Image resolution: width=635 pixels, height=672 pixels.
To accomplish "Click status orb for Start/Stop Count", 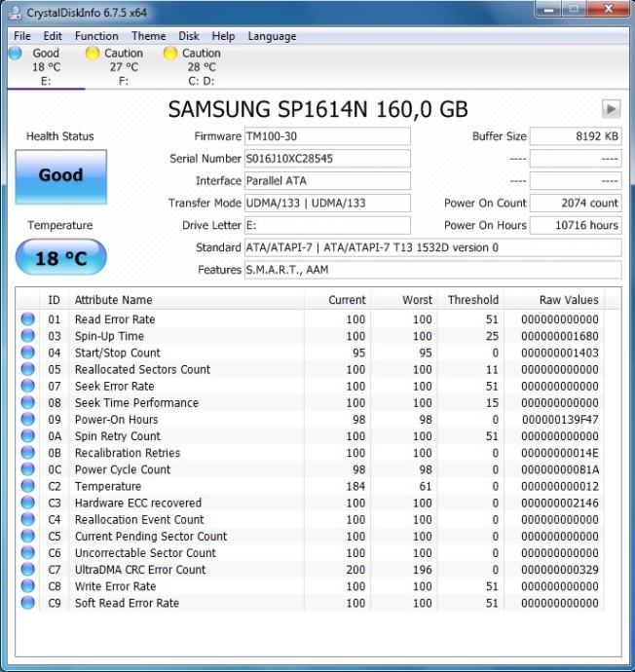I will click(28, 353).
